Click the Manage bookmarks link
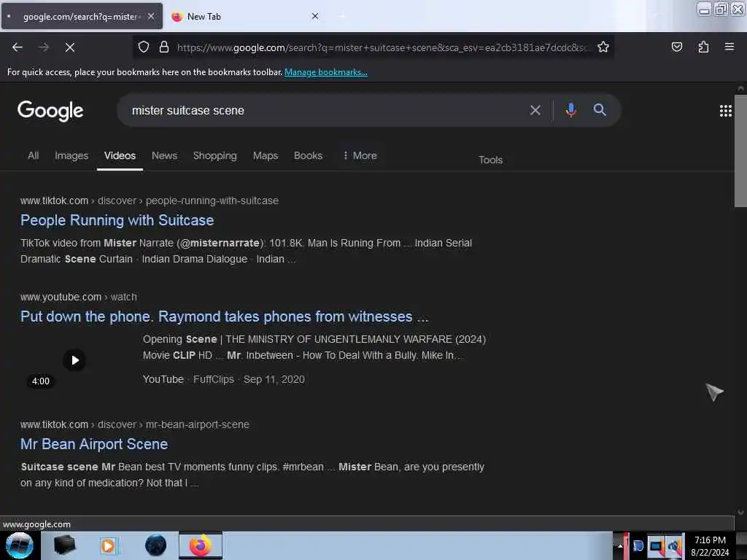Image resolution: width=747 pixels, height=560 pixels. click(326, 72)
